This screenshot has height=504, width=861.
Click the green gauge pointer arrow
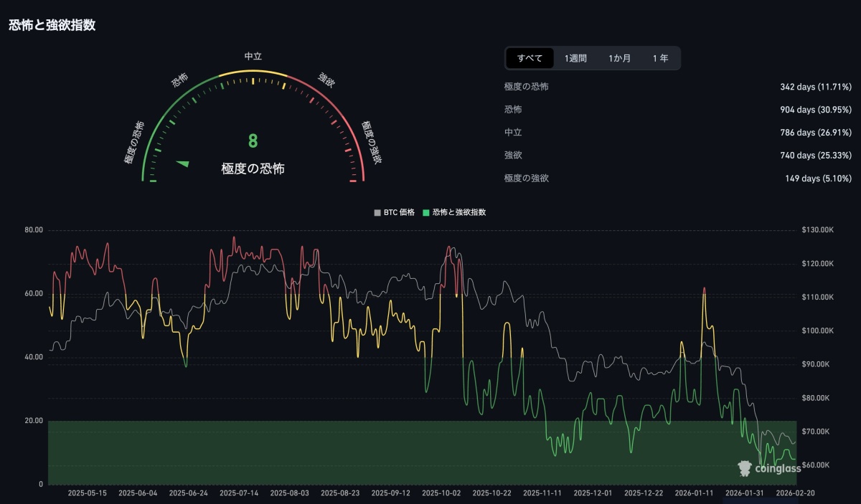(x=183, y=163)
